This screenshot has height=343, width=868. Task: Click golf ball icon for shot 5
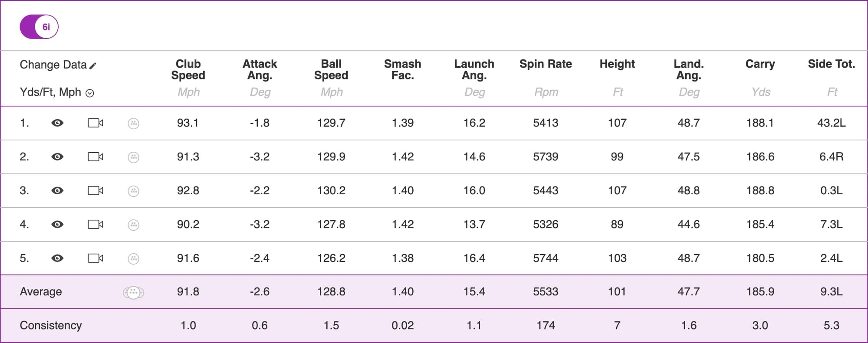[x=134, y=259]
